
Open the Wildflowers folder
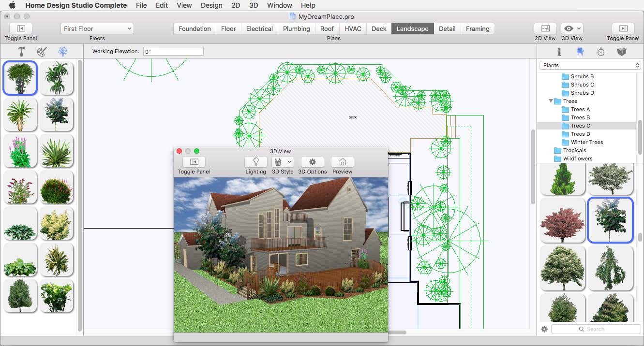tap(577, 159)
